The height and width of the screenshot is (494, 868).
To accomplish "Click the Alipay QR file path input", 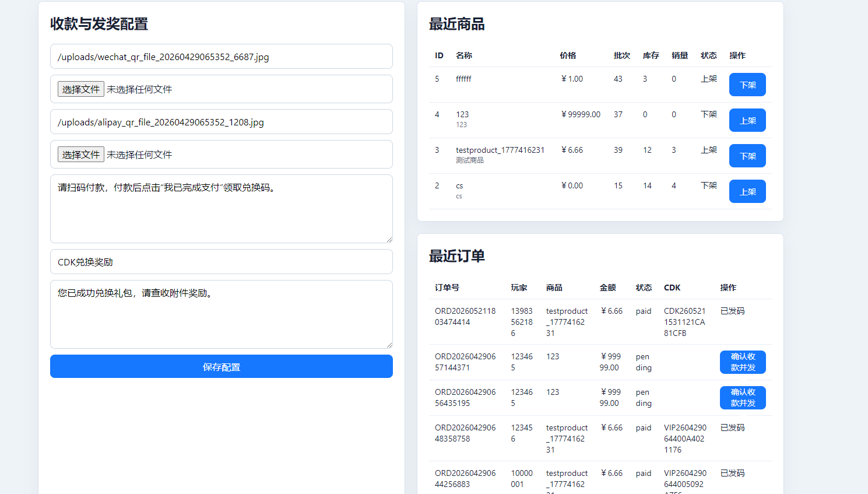I will pos(222,122).
